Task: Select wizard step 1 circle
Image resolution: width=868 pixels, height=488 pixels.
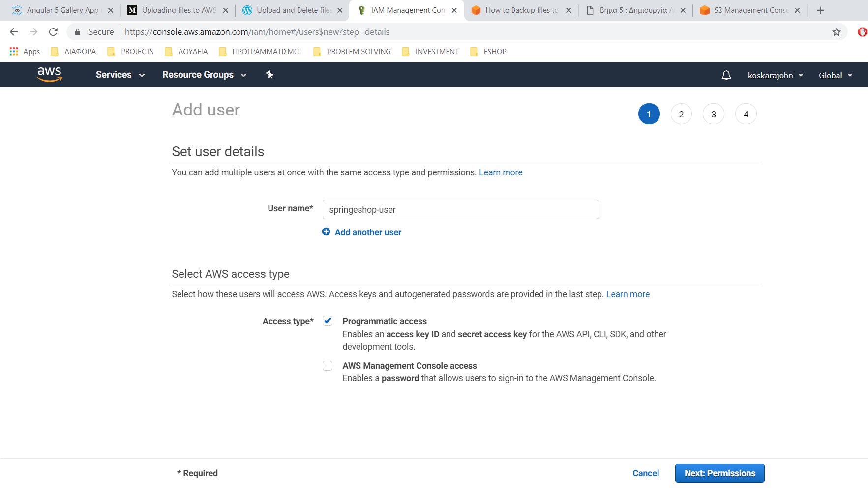Action: coord(649,114)
